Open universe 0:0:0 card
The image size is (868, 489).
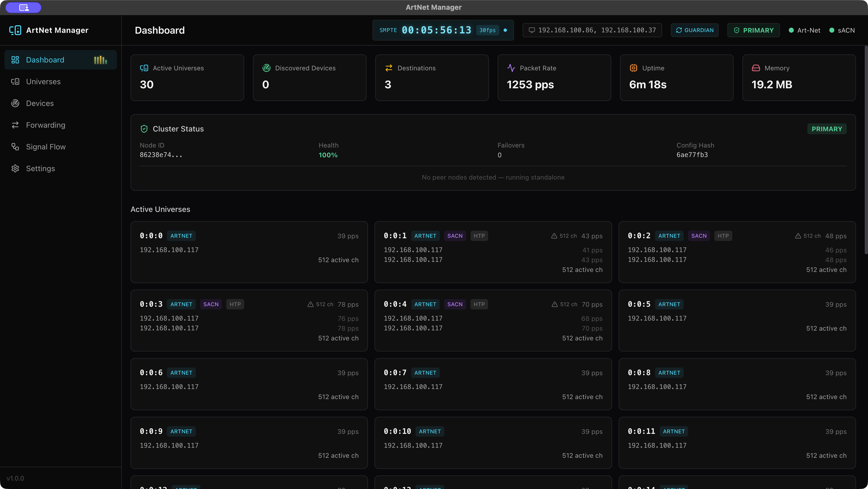tap(249, 252)
